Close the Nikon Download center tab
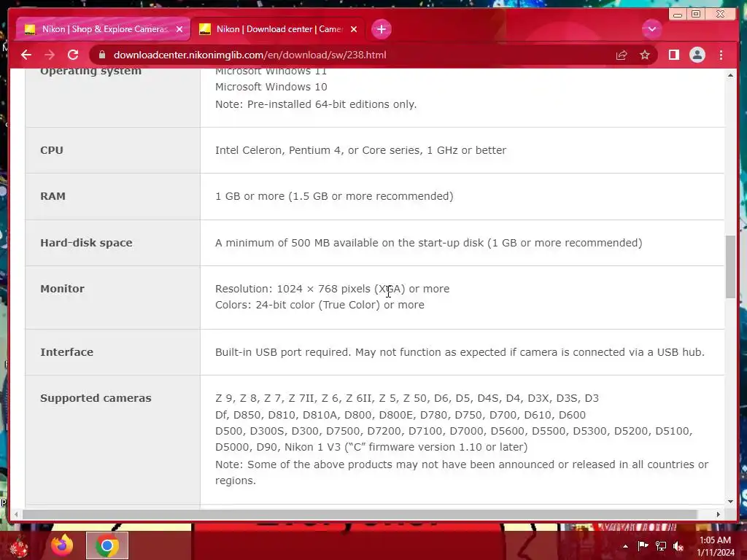747x560 pixels. point(354,29)
